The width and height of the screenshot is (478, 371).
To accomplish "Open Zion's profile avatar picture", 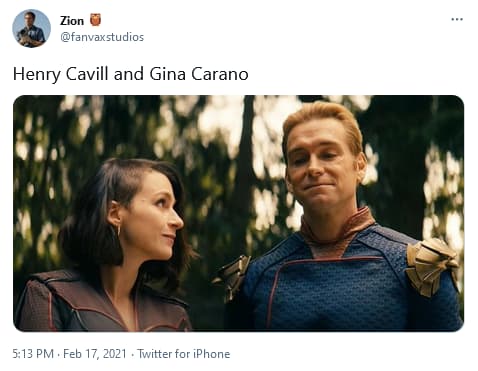I will click(31, 28).
